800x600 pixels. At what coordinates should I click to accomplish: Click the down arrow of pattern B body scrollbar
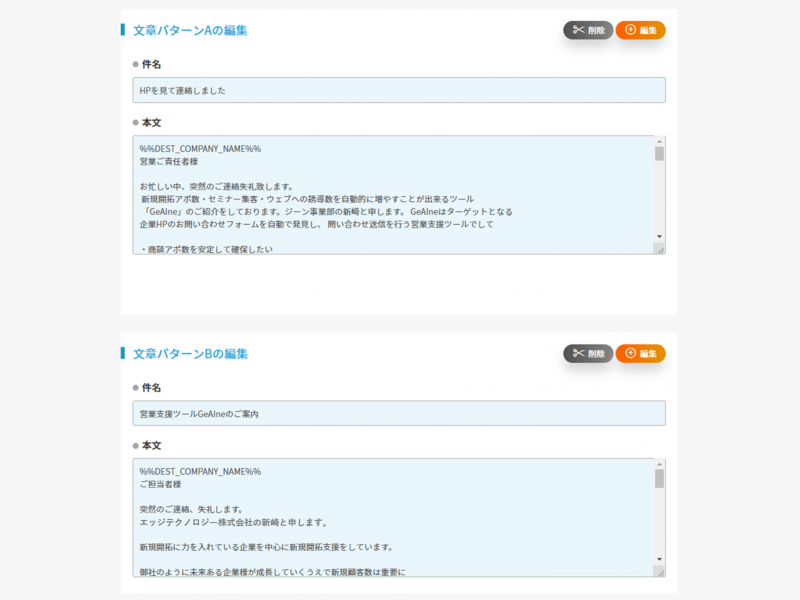click(x=660, y=559)
